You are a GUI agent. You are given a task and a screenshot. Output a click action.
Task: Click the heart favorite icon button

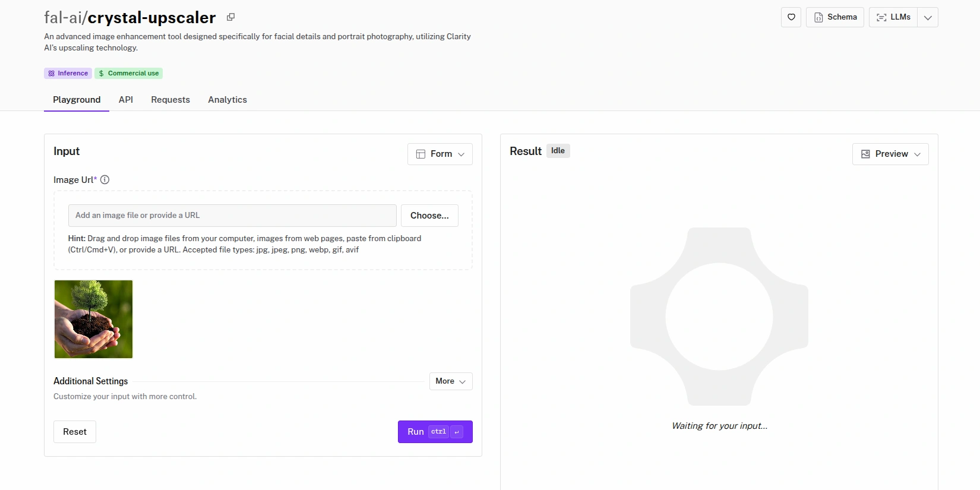[x=791, y=17]
